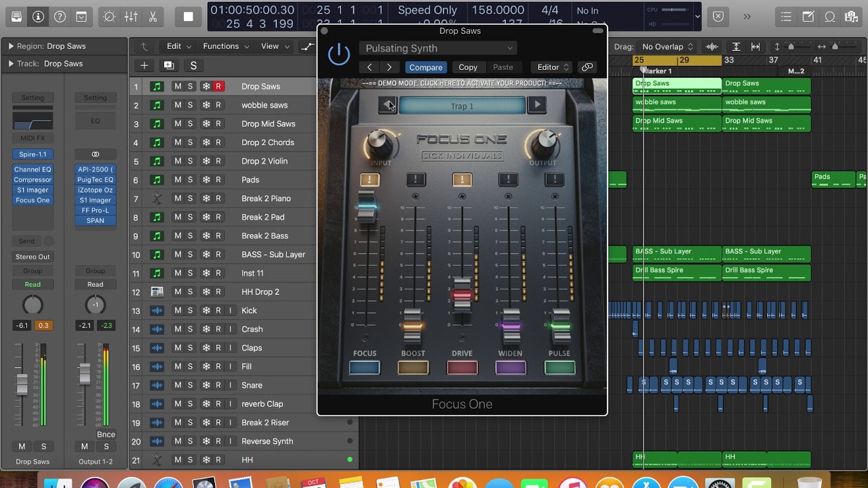Click the FOCUS fader handle
Image resolution: width=868 pixels, height=488 pixels.
click(366, 207)
